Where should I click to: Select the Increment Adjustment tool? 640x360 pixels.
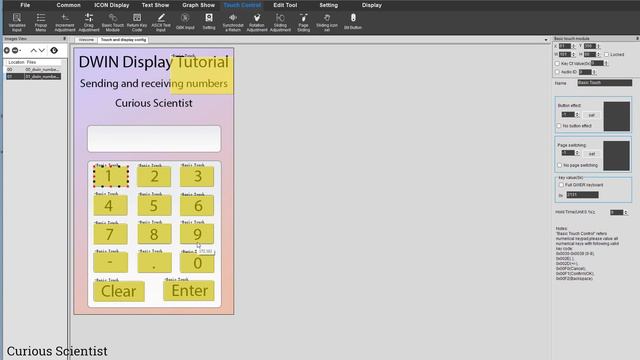pos(65,22)
